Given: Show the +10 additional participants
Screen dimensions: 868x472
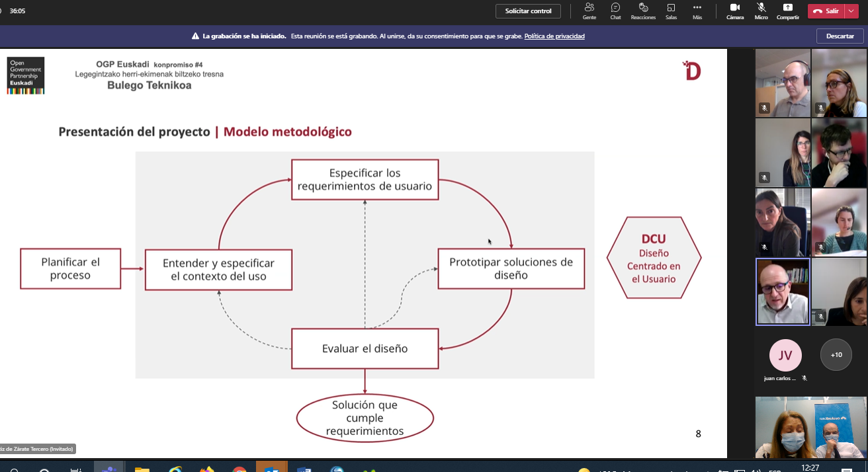Looking at the screenshot, I should click(x=836, y=355).
